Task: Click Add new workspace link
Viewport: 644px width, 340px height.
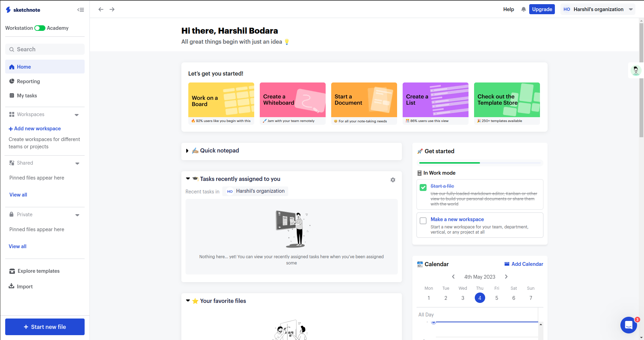Action: tap(35, 129)
